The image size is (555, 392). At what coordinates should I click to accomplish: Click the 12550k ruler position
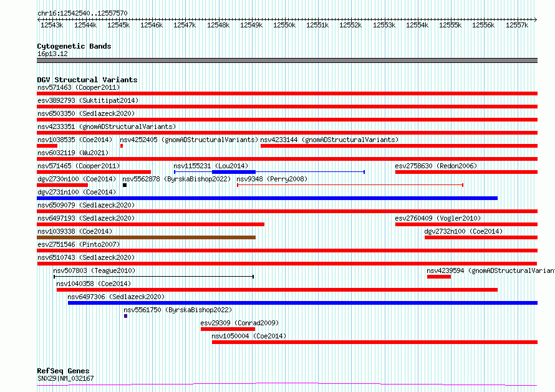click(284, 25)
